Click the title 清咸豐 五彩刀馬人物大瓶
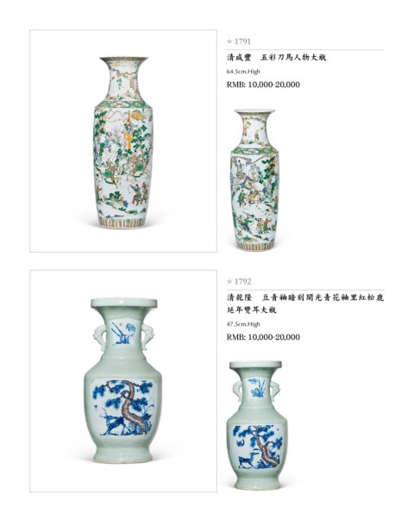 (x=277, y=58)
